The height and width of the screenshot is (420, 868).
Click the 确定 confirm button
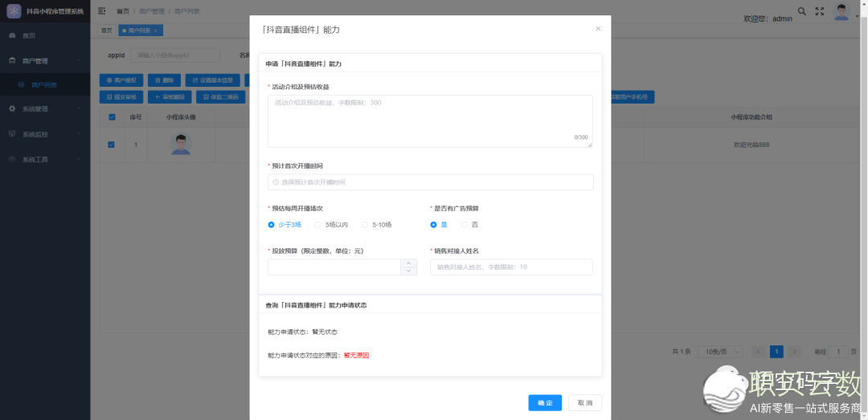pos(545,403)
